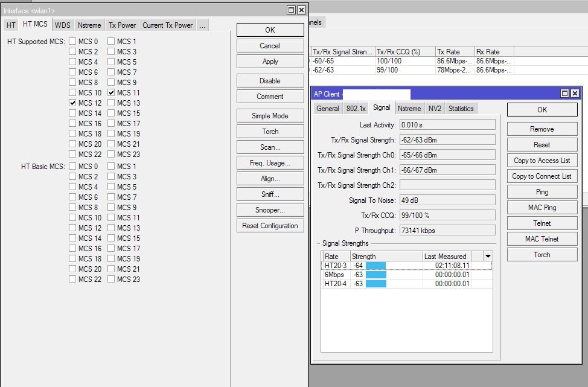Switch to the HT tab
The image size is (588, 387).
point(11,25)
